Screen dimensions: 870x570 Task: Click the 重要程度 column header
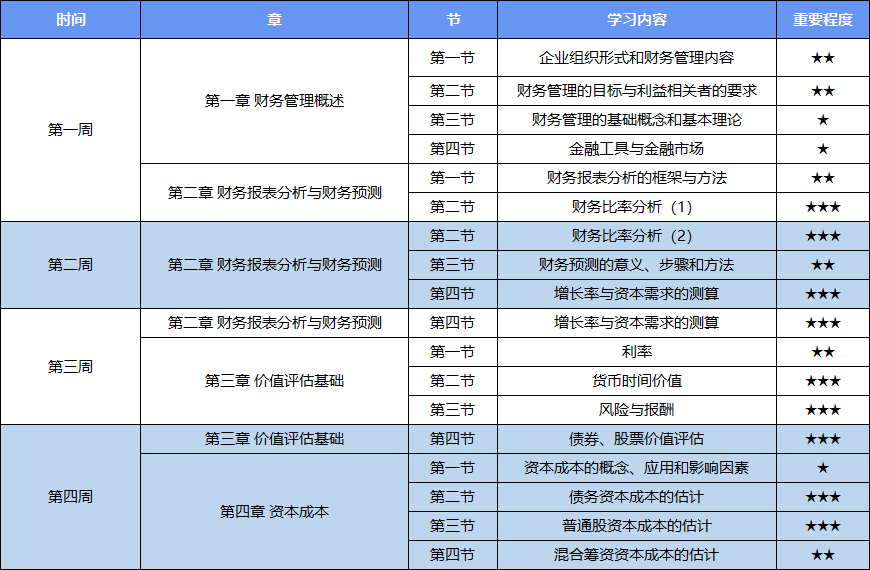click(x=822, y=20)
